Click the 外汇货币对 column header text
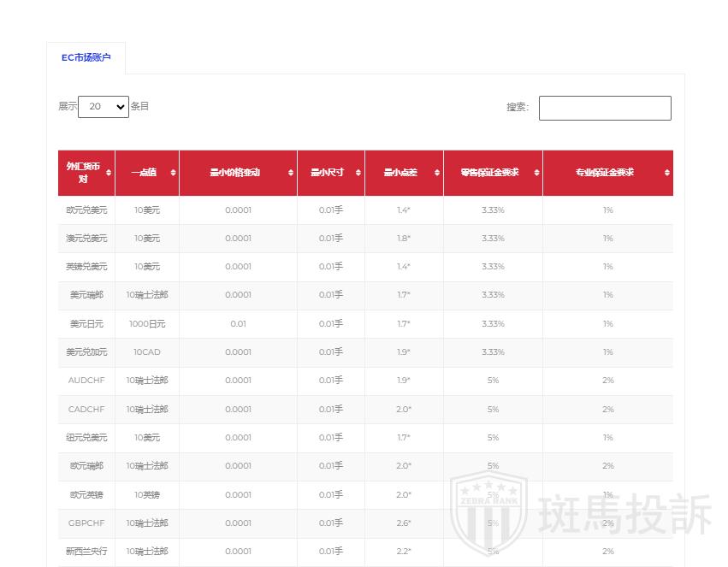Viewport: 728px width, 567px height. [x=83, y=173]
